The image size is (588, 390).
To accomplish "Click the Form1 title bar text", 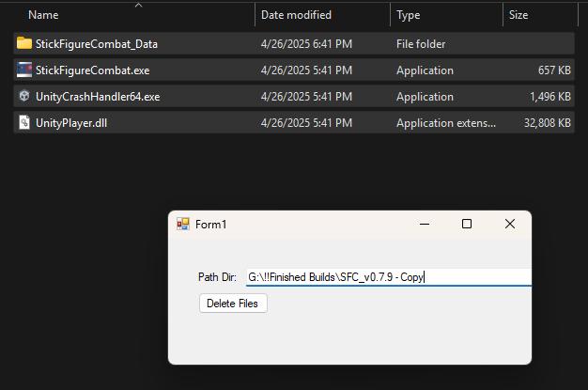I will [x=210, y=225].
